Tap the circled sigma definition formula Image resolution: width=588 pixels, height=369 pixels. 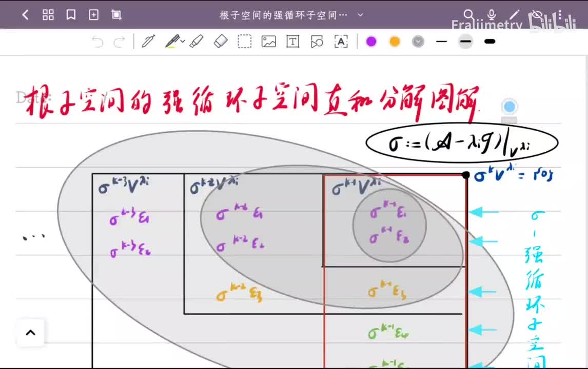(462, 142)
